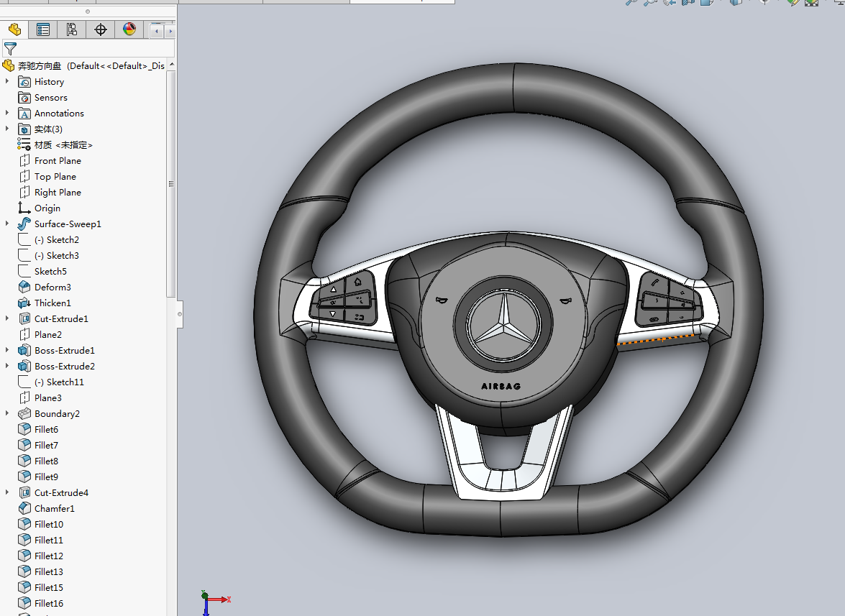This screenshot has width=845, height=616.
Task: Click the Deform3 feature icon
Action: (x=24, y=287)
